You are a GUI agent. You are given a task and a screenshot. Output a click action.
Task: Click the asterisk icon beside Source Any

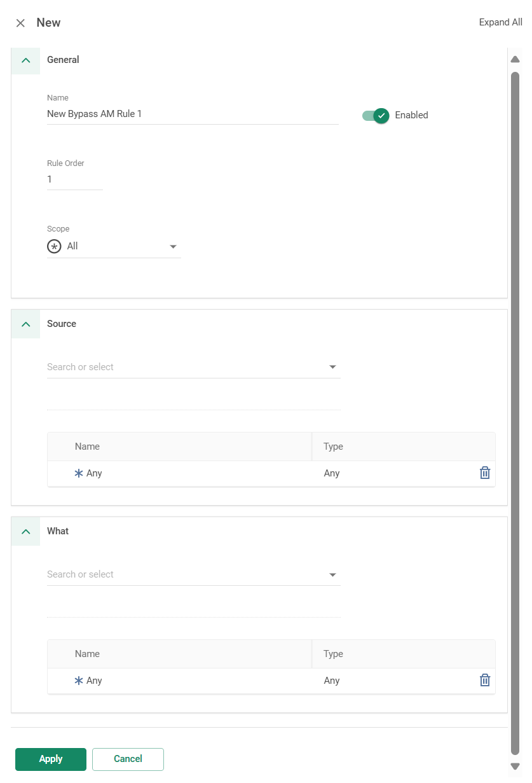coord(79,473)
